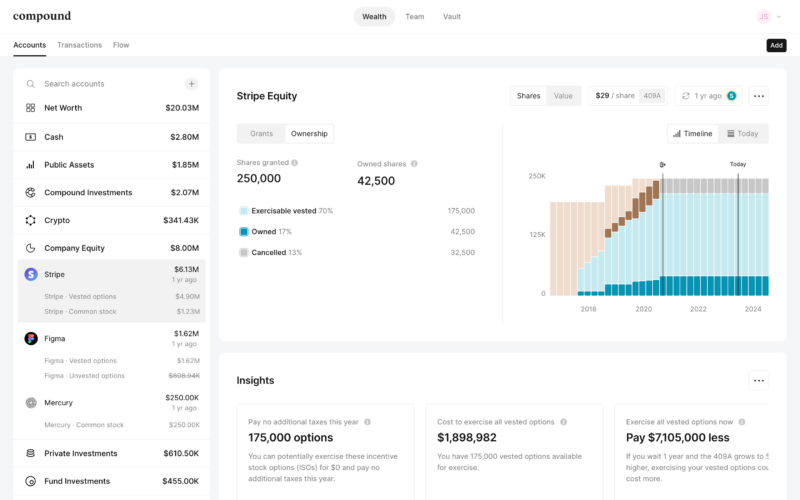Open the Vault tab
The height and width of the screenshot is (500, 800).
click(x=452, y=16)
